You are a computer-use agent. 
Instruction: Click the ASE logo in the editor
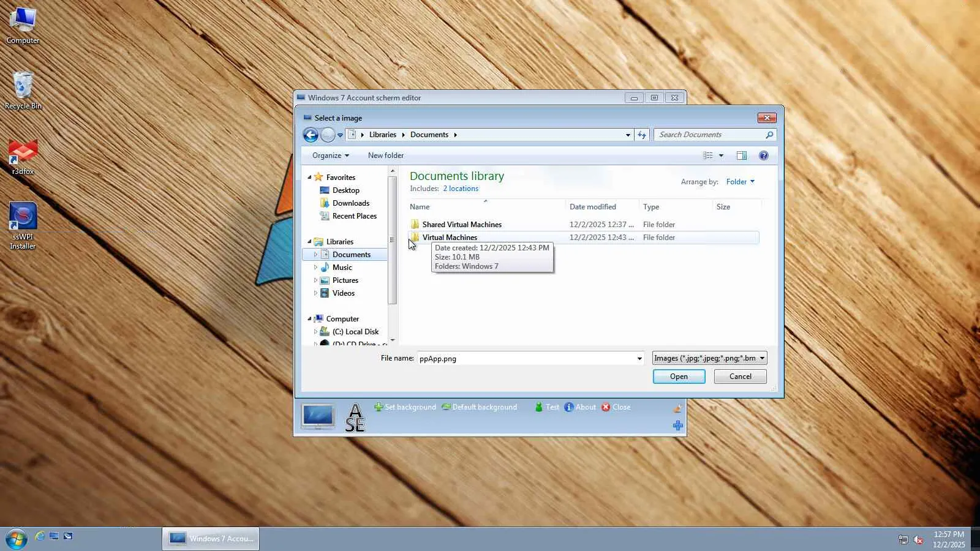355,418
